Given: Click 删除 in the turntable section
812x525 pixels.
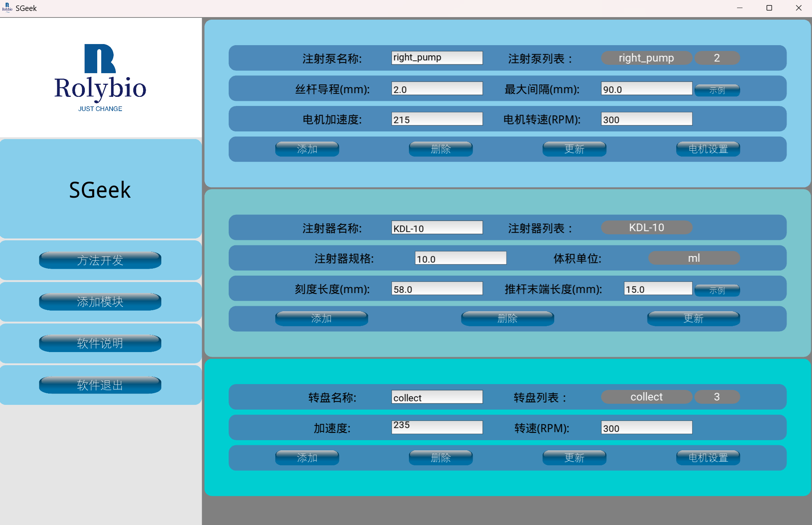Looking at the screenshot, I should (441, 458).
